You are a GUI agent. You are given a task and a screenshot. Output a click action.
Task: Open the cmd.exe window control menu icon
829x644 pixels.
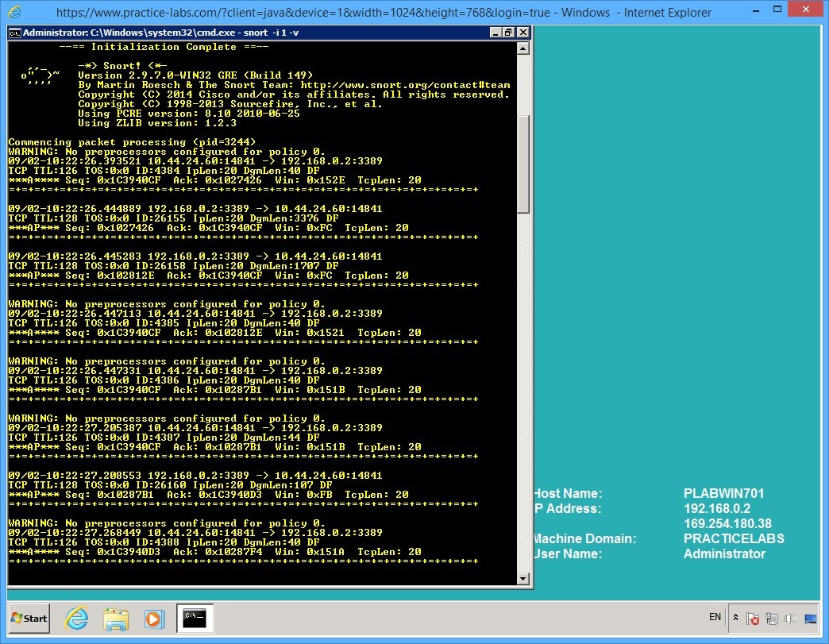click(13, 33)
